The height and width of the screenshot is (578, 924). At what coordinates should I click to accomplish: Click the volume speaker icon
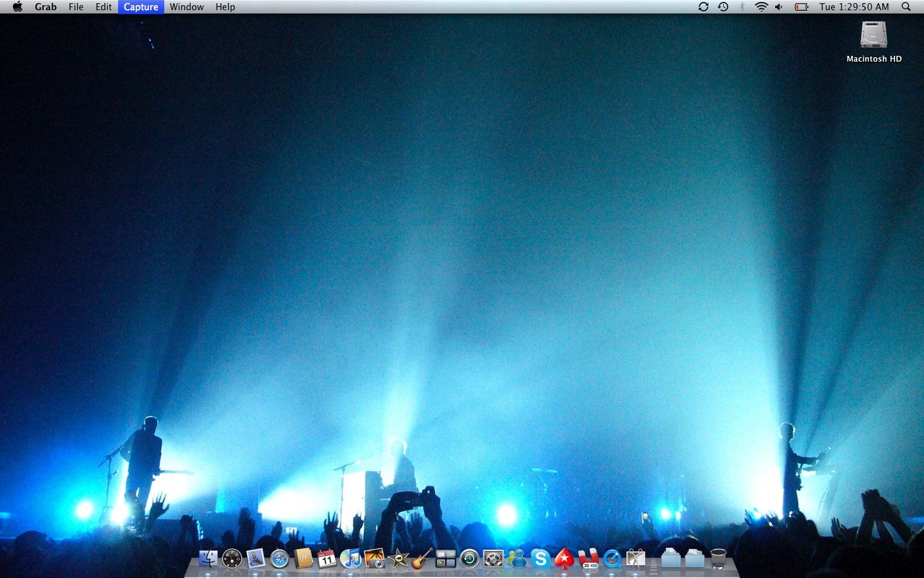tap(779, 7)
